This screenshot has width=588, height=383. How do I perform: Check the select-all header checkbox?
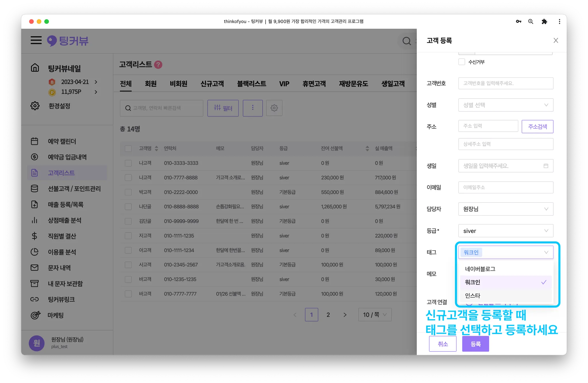pyautogui.click(x=128, y=148)
